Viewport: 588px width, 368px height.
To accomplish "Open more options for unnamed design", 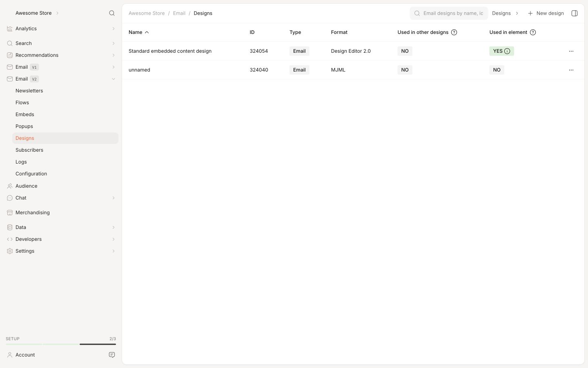I will click(571, 70).
